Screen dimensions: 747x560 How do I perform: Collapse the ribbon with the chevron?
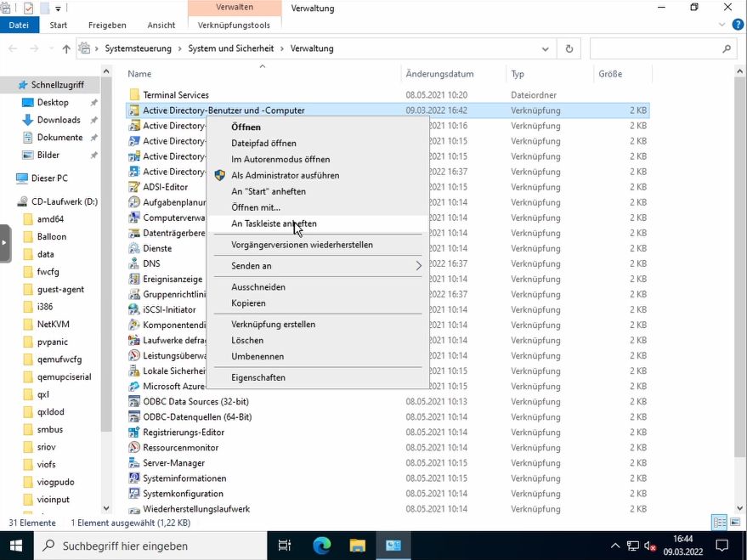pos(722,25)
